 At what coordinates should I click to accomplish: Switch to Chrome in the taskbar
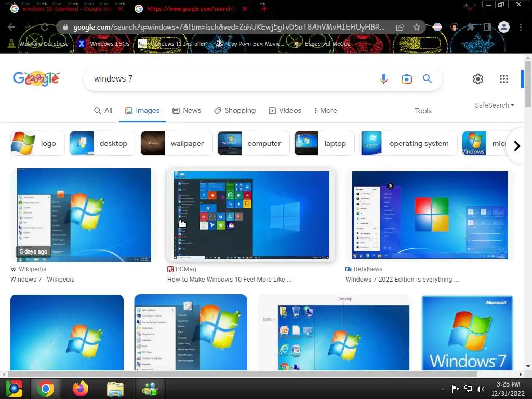tap(46, 389)
